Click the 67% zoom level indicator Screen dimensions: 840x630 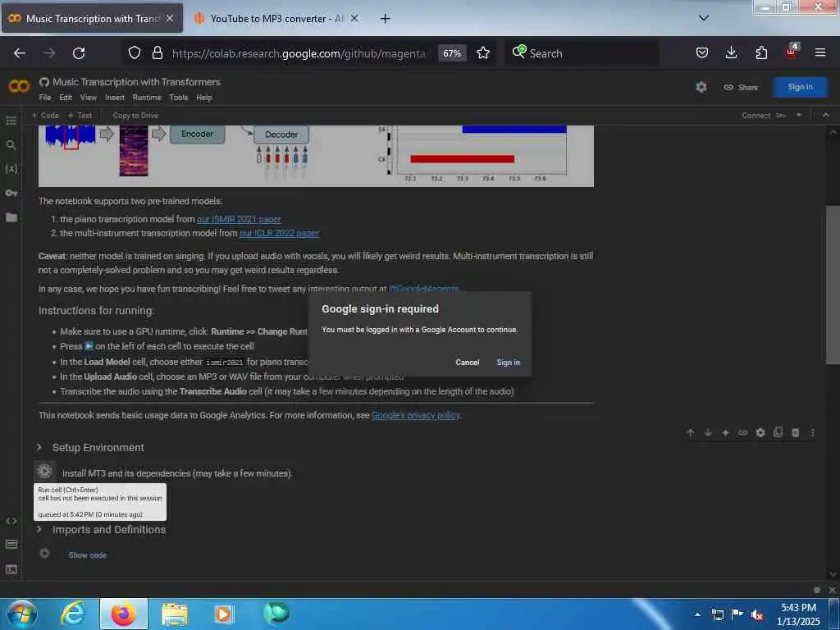point(452,53)
